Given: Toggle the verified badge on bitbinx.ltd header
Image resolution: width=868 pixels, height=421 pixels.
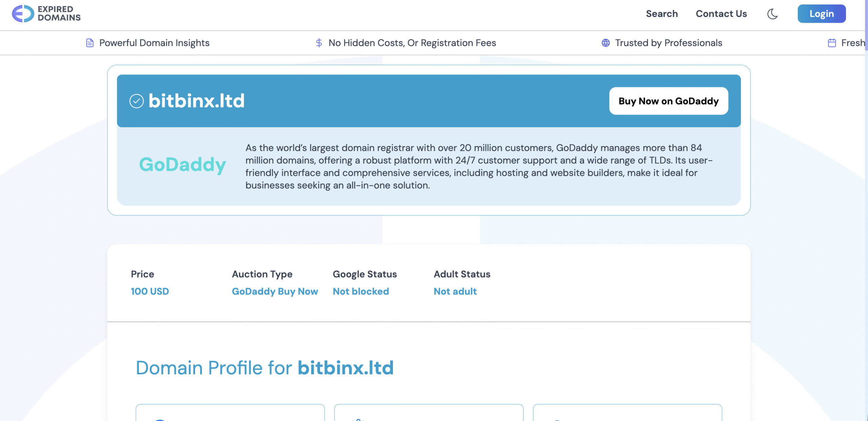Looking at the screenshot, I should click(137, 101).
